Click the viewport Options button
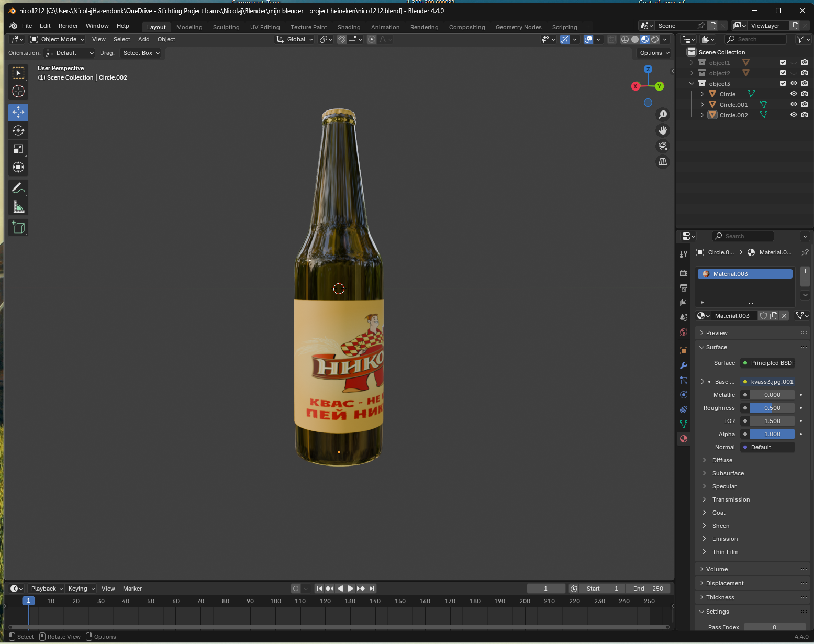 click(x=654, y=53)
